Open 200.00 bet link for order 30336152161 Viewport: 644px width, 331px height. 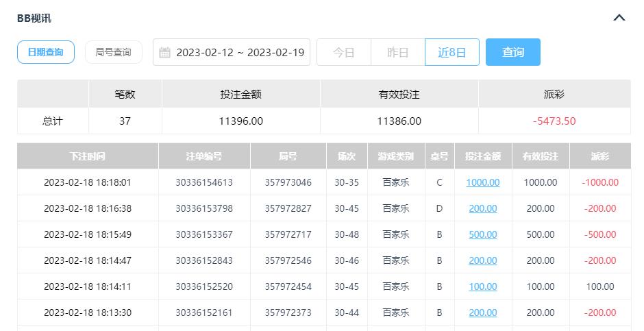(x=482, y=312)
